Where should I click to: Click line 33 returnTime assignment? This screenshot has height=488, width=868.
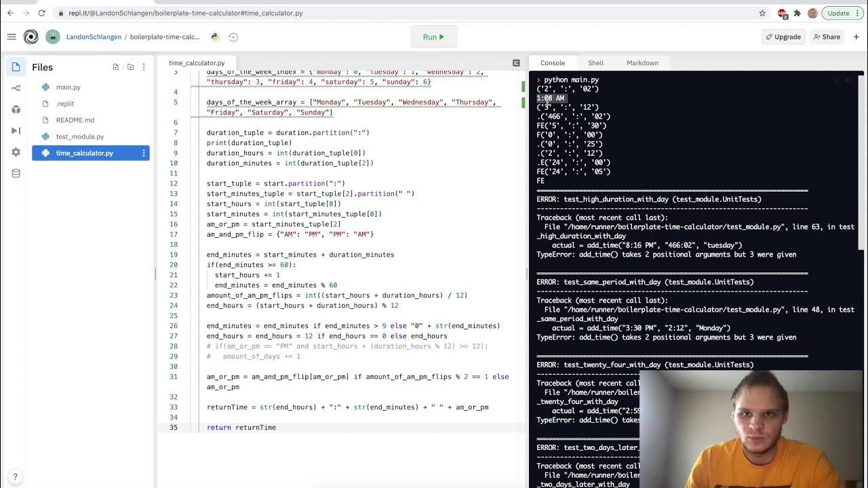347,407
